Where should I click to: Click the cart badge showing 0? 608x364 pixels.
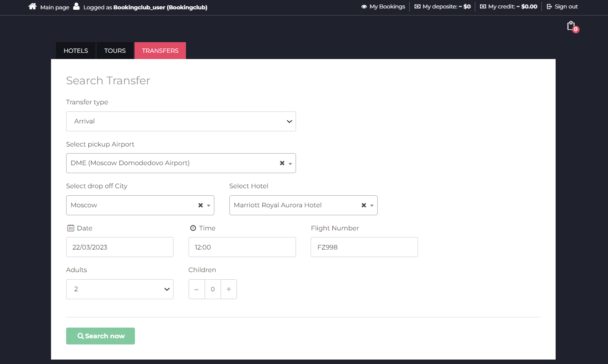[576, 30]
